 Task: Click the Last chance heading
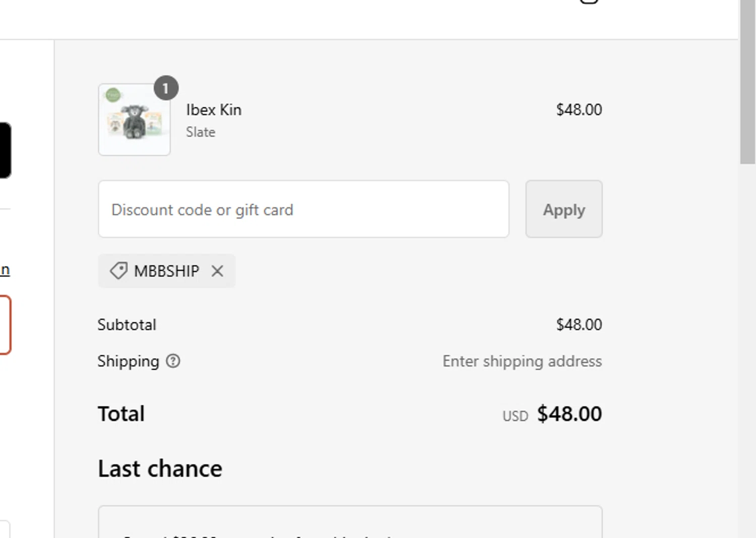[x=160, y=469]
